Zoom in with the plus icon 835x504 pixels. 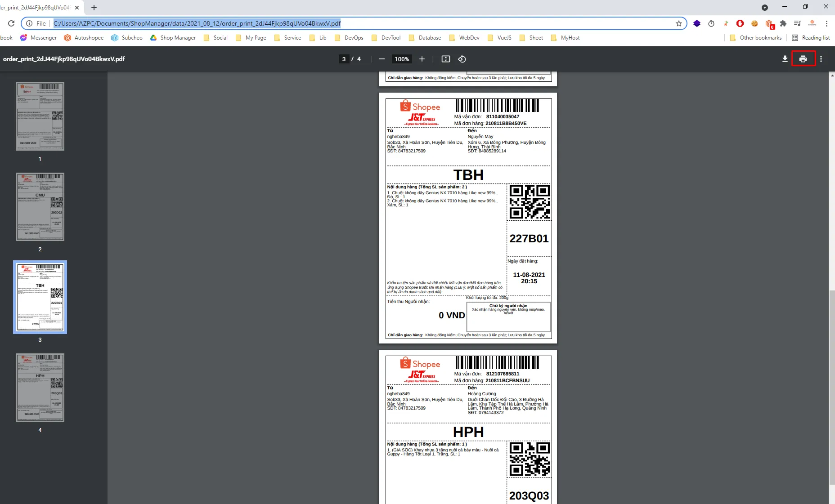click(422, 59)
